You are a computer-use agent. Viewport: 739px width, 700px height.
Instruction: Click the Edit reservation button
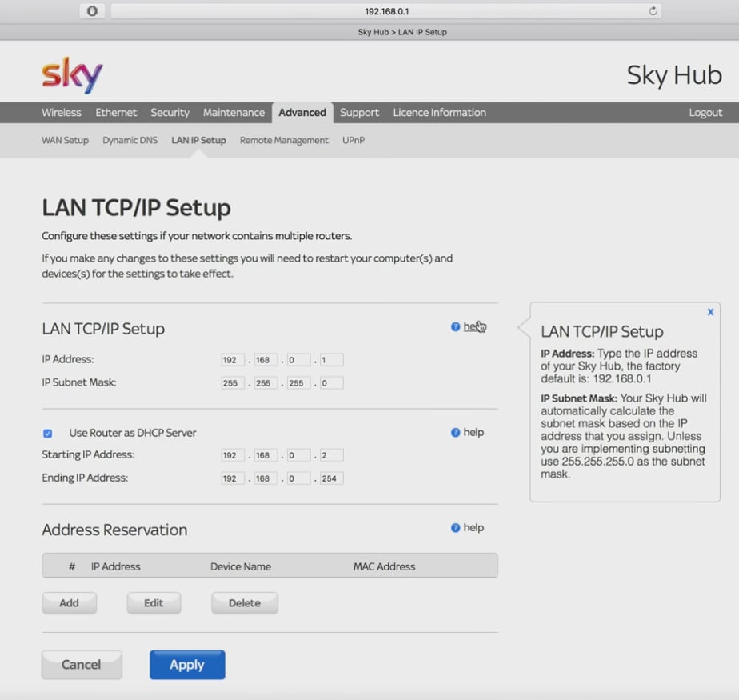154,603
